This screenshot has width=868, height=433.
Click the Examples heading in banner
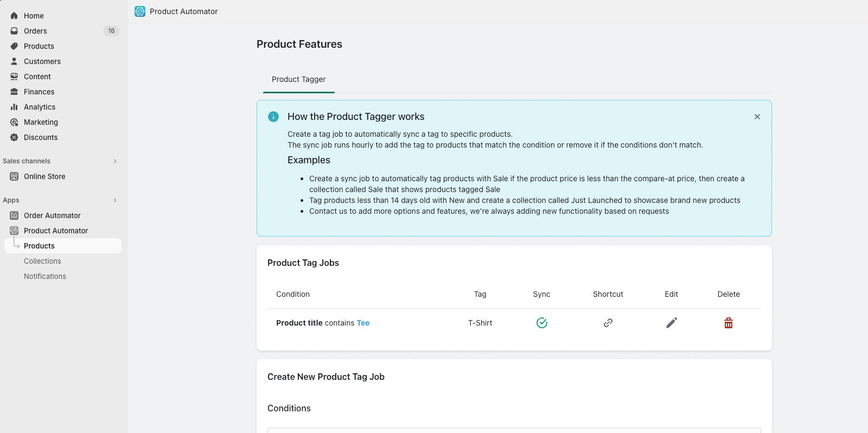tap(309, 160)
